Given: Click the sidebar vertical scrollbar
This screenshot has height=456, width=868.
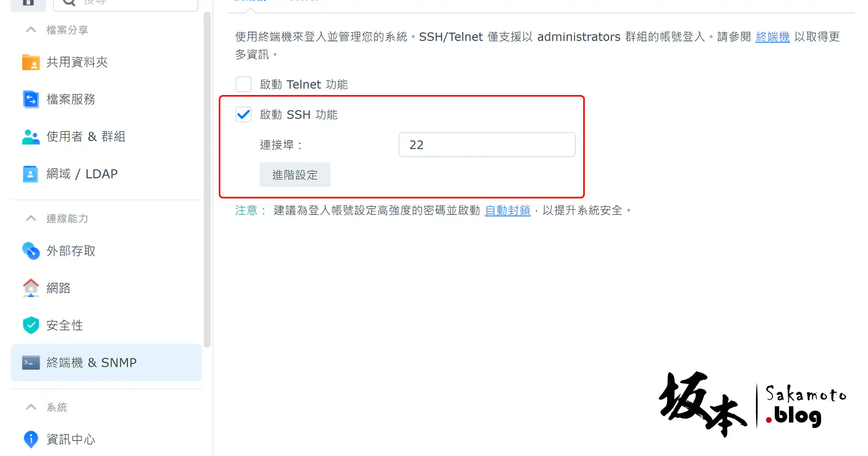Looking at the screenshot, I should pos(207,179).
